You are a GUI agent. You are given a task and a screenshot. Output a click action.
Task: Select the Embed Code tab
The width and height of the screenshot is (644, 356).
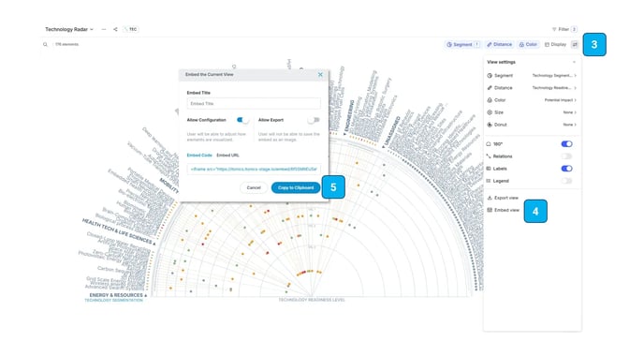coord(199,156)
